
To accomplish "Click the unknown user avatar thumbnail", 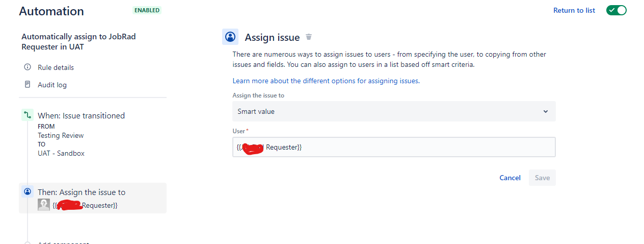I will (44, 205).
